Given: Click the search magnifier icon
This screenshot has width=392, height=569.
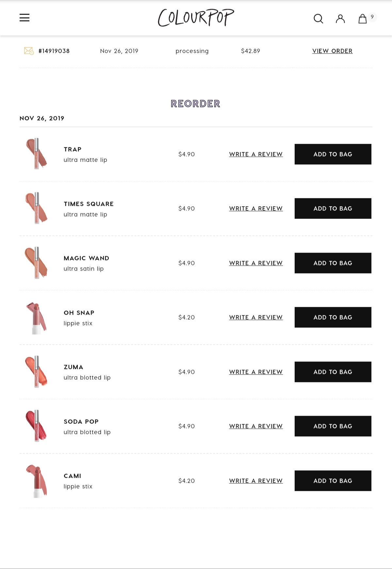Looking at the screenshot, I should pyautogui.click(x=318, y=19).
